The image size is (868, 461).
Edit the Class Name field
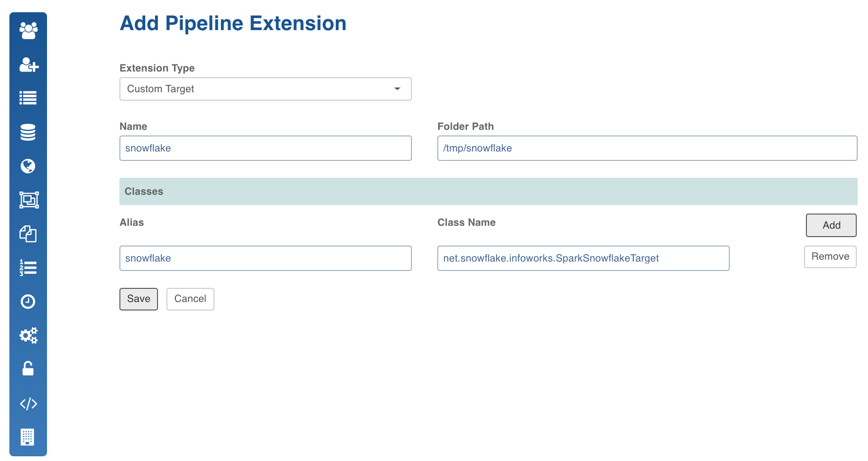tap(583, 258)
